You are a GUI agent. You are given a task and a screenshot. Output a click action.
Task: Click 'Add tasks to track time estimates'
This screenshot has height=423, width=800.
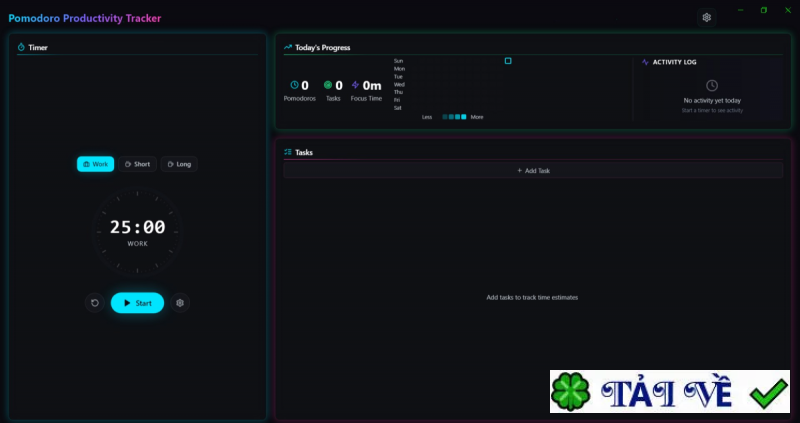point(532,297)
